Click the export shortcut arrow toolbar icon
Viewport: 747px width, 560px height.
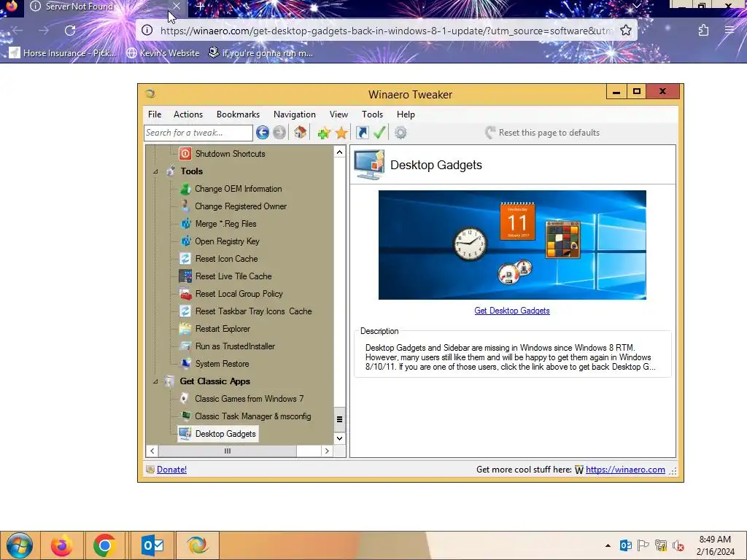coord(362,133)
